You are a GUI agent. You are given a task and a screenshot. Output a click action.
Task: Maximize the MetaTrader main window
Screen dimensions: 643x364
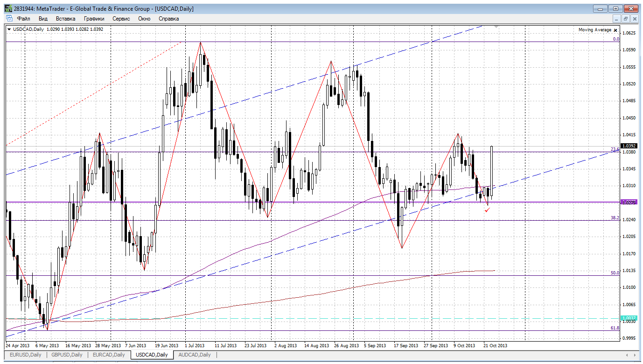(615, 8)
